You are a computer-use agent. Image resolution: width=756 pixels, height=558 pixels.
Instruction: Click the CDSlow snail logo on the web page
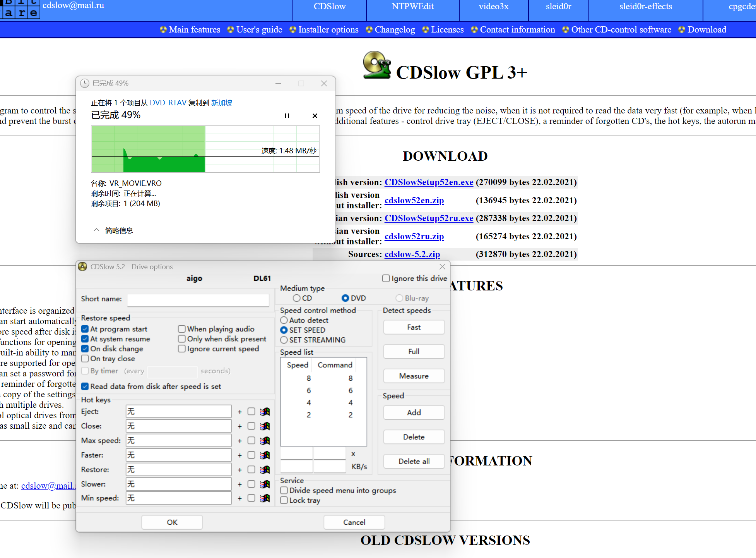(x=377, y=65)
